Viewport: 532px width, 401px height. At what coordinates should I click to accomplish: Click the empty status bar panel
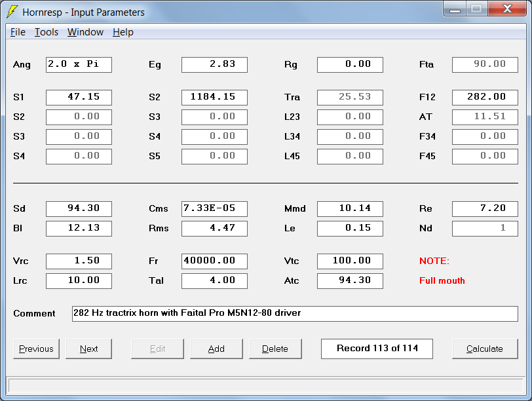tap(266, 386)
